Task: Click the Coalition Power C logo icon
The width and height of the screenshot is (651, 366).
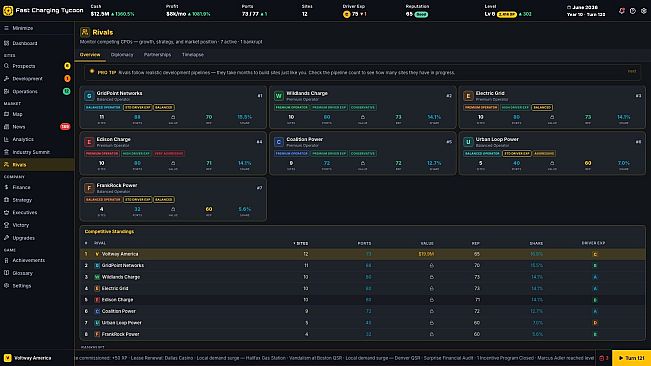Action: tap(279, 142)
